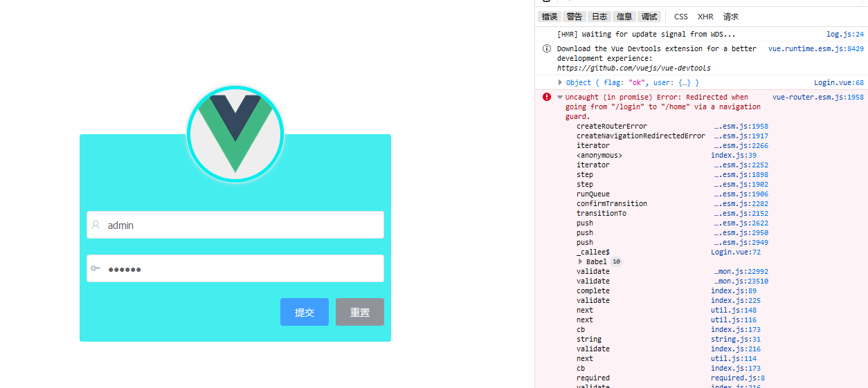Open index.js:39 beside anonymous frame

[734, 155]
